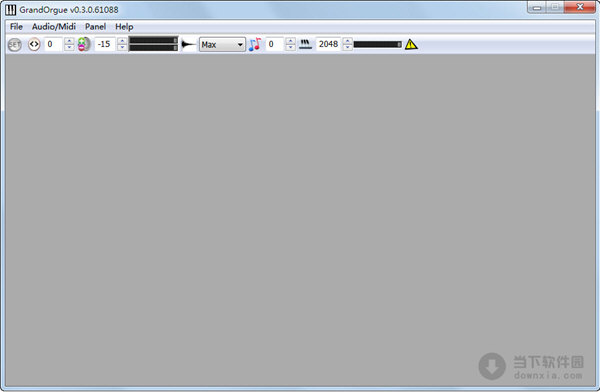The height and width of the screenshot is (392, 600).
Task: Click the lower volume level meter bar
Action: 153,48
